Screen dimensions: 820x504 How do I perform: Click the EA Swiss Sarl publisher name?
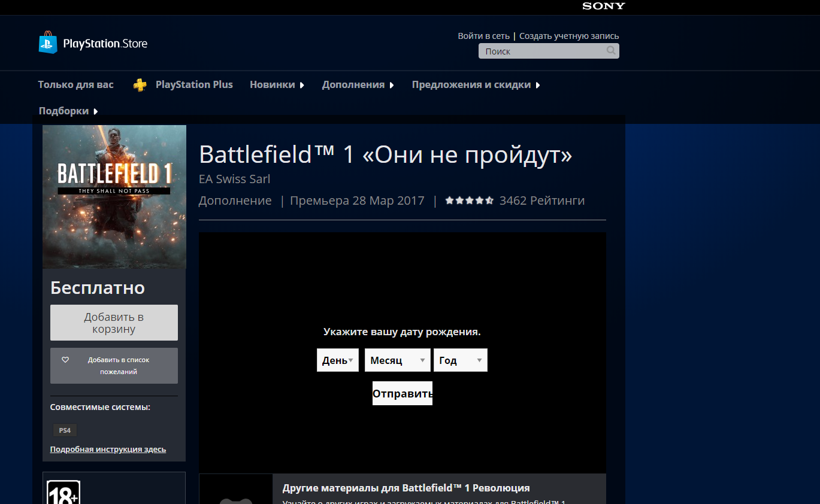235,179
